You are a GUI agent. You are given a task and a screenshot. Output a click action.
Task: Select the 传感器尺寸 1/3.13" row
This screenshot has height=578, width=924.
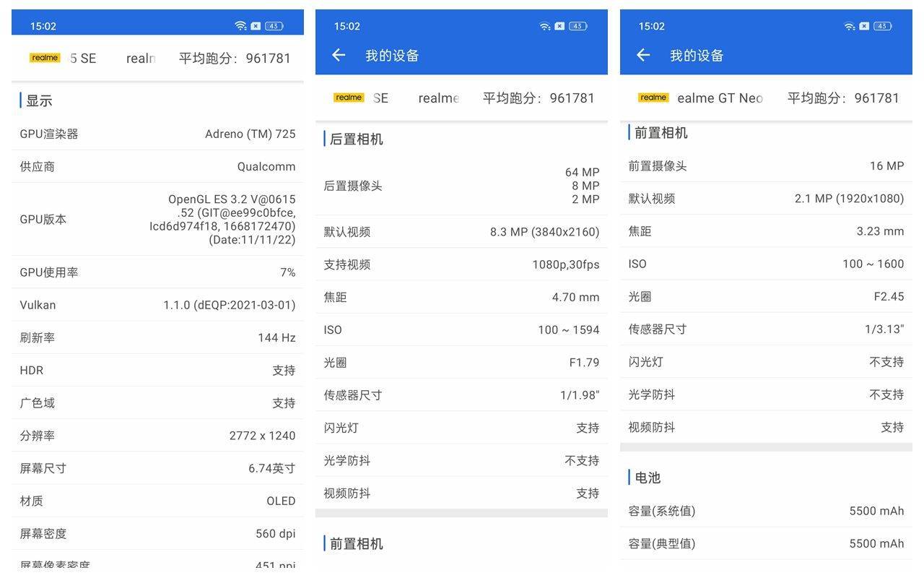(766, 329)
